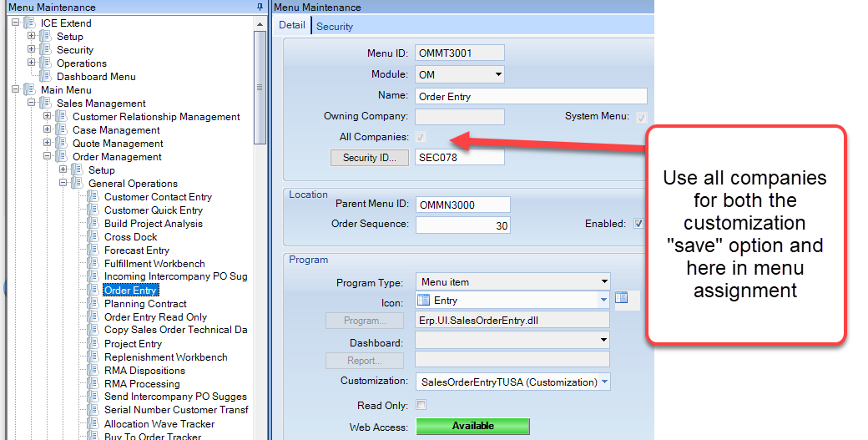Click the tree panel vertical scrollbar thumb
The width and height of the screenshot is (868, 440).
pyautogui.click(x=260, y=88)
